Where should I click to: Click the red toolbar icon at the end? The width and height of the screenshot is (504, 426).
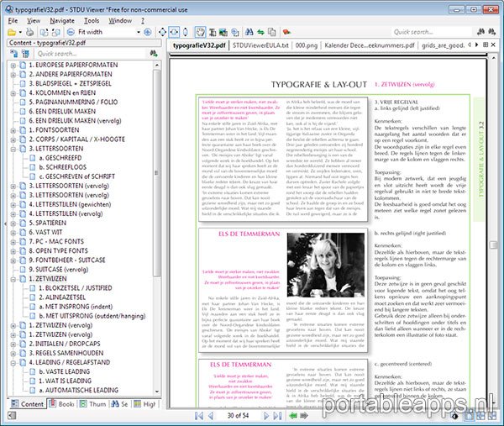pos(286,32)
